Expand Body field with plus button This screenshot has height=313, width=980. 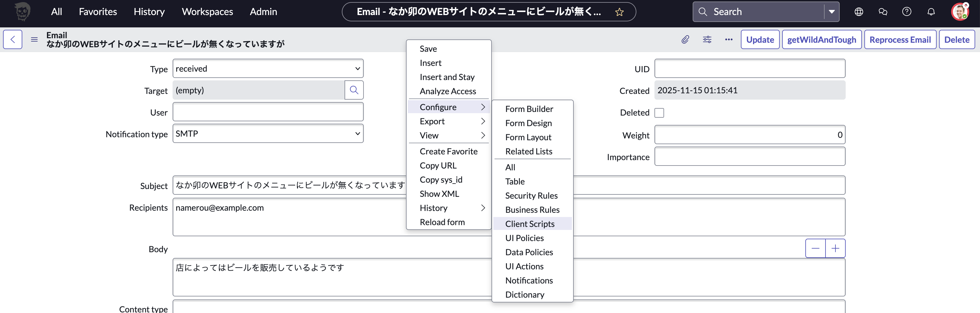pyautogui.click(x=835, y=248)
